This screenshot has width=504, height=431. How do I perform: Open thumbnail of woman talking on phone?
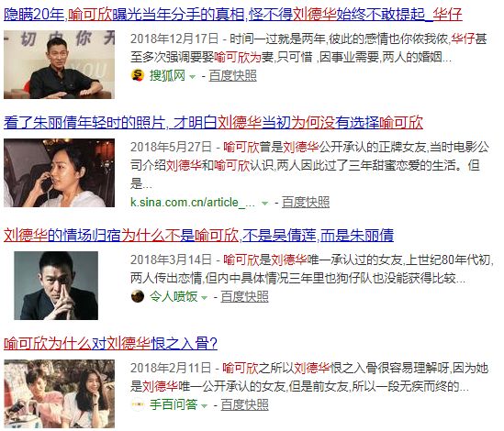click(x=59, y=172)
